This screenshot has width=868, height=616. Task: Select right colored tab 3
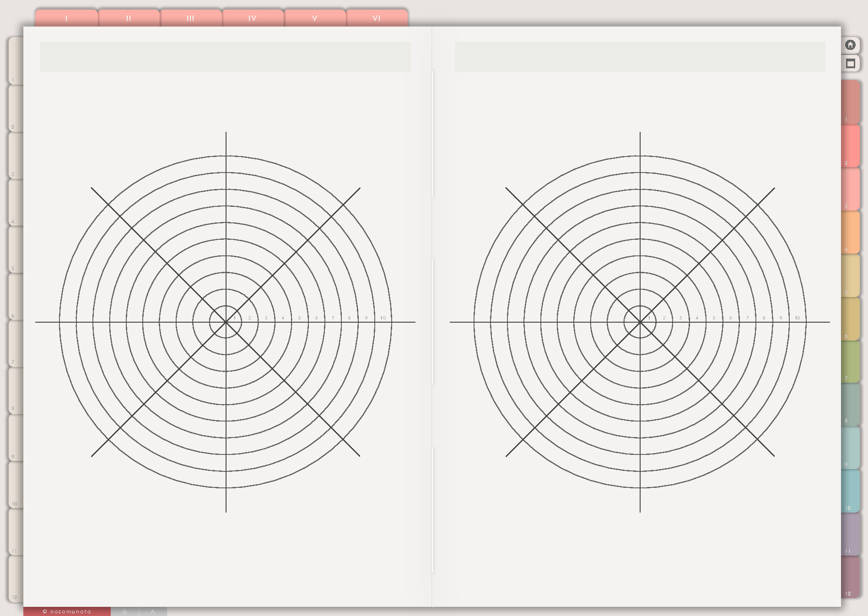point(850,189)
